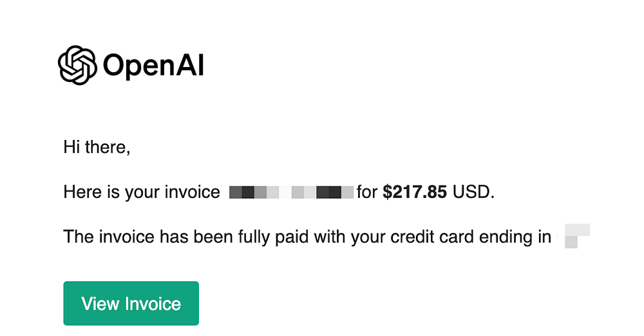Screen dimensions: 644x336
Task: Click the OpenAI knot logo icon
Action: [78, 65]
